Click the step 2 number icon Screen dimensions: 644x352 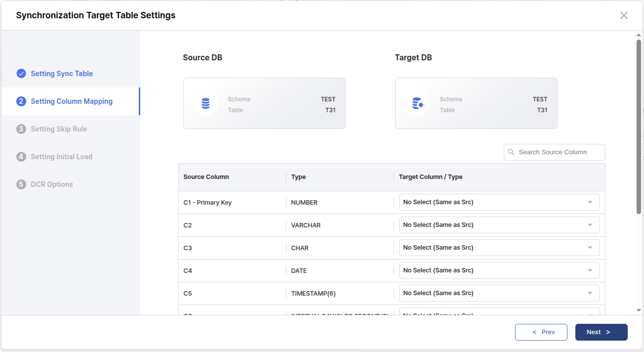pyautogui.click(x=21, y=101)
